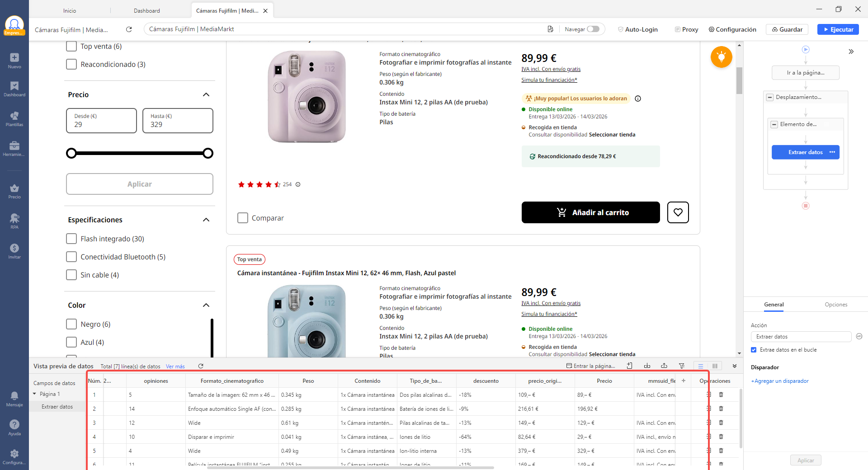The width and height of the screenshot is (868, 470).
Task: Click the left handle of the price range slider
Action: pyautogui.click(x=71, y=153)
